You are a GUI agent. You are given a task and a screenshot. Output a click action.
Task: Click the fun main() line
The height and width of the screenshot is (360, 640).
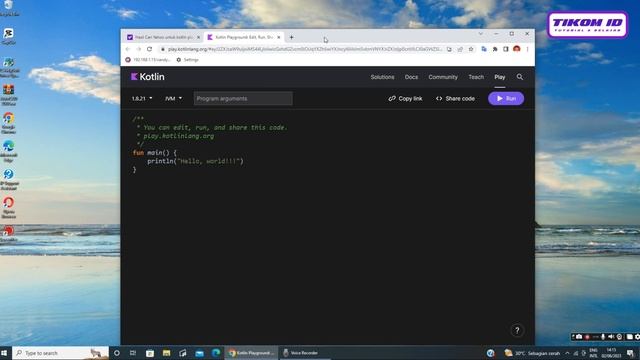155,153
